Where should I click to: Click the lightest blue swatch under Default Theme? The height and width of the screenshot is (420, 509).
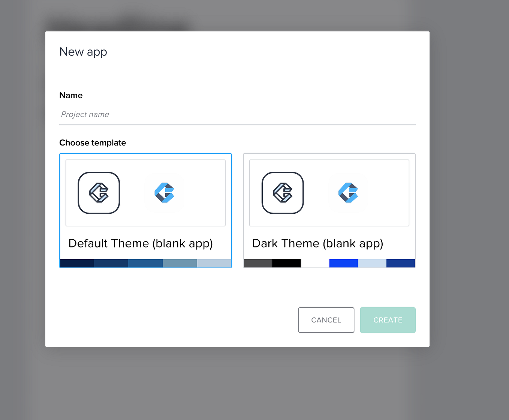tap(214, 263)
